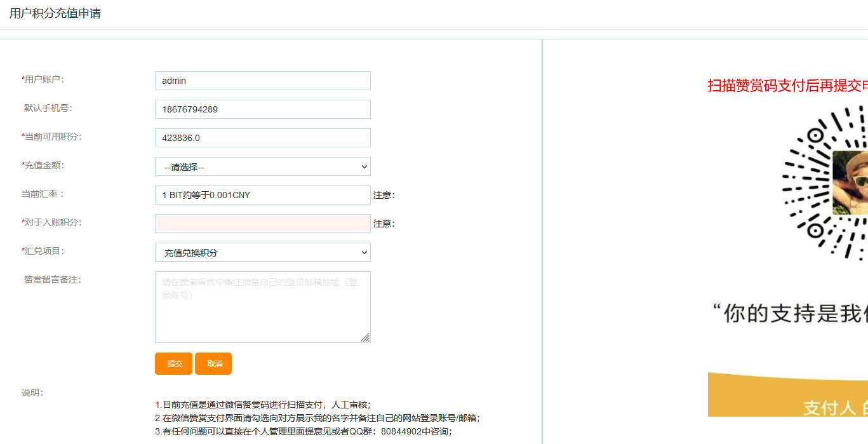Click the instruction line mentioning QQ群 80844902
This screenshot has height=444, width=868.
click(x=304, y=431)
